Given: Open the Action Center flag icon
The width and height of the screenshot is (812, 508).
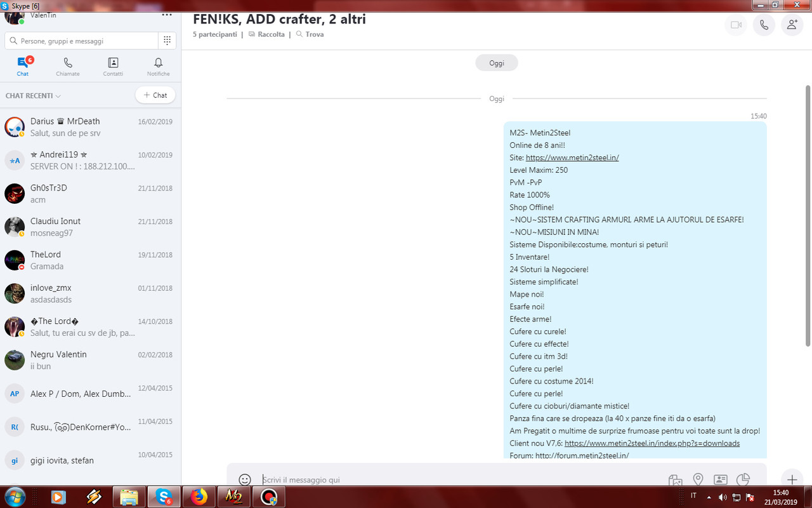Looking at the screenshot, I should pyautogui.click(x=750, y=497).
